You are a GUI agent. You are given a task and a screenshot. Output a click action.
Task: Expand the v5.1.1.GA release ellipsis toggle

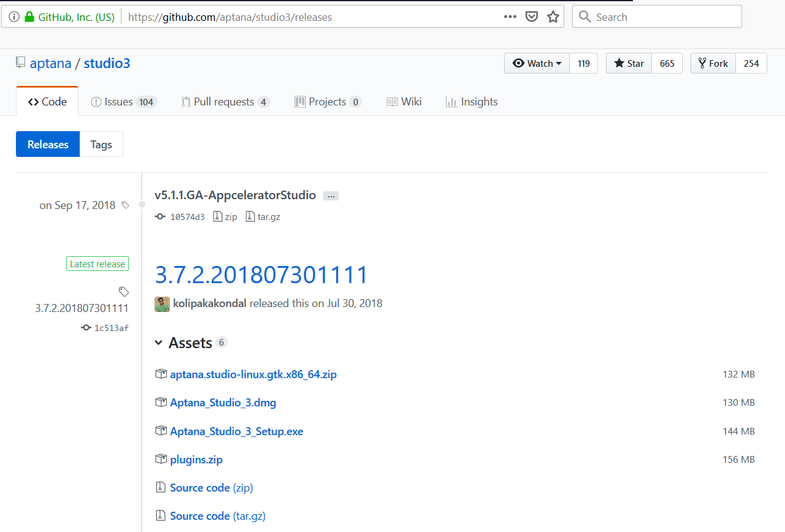point(331,196)
